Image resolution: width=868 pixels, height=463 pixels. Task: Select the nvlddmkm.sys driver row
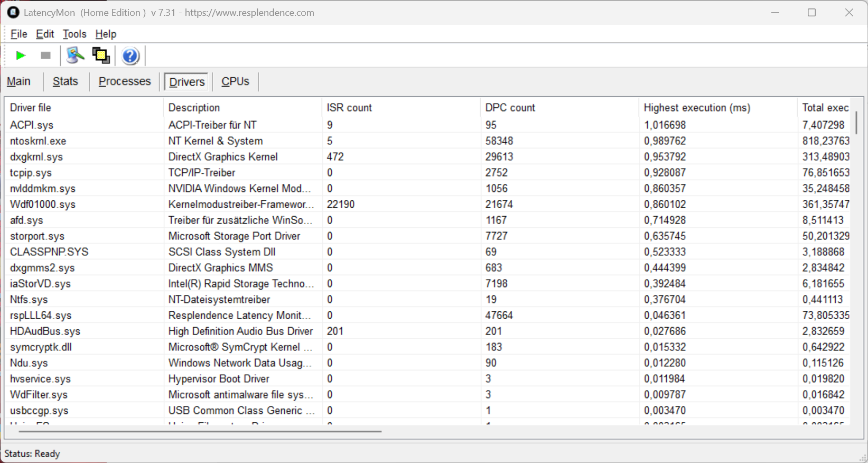click(x=43, y=189)
